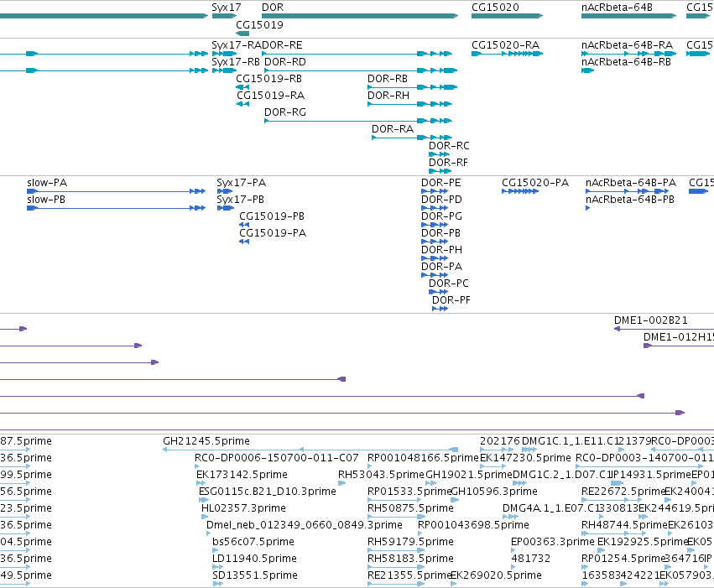Select protein label Syx17-PB

241,200
